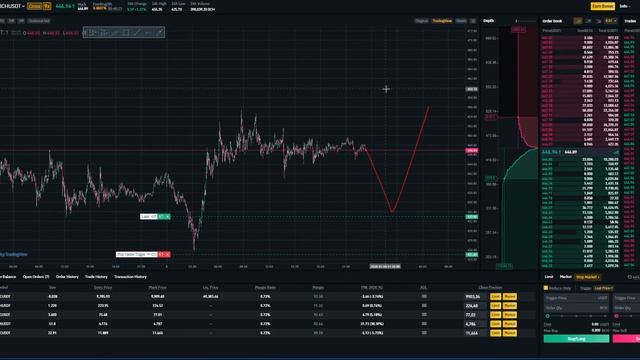Screen dimensions: 640x360
Task: Click the green Buy/Long button
Action: click(x=576, y=339)
